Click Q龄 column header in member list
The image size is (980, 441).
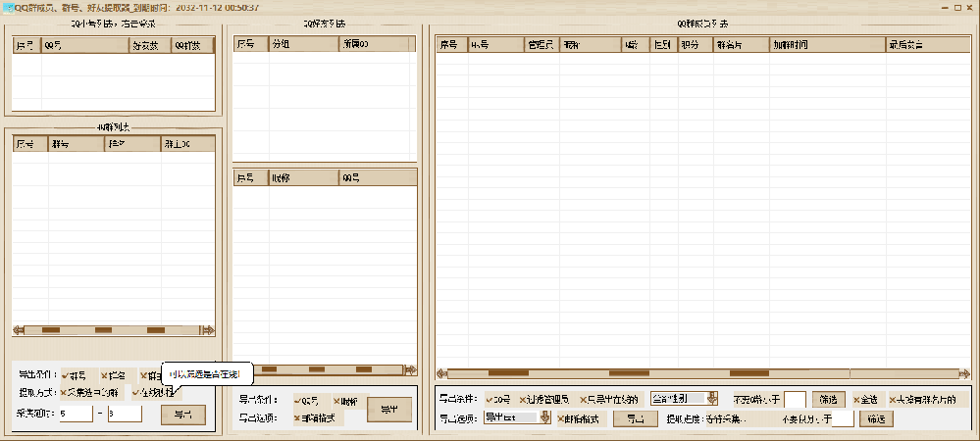636,45
